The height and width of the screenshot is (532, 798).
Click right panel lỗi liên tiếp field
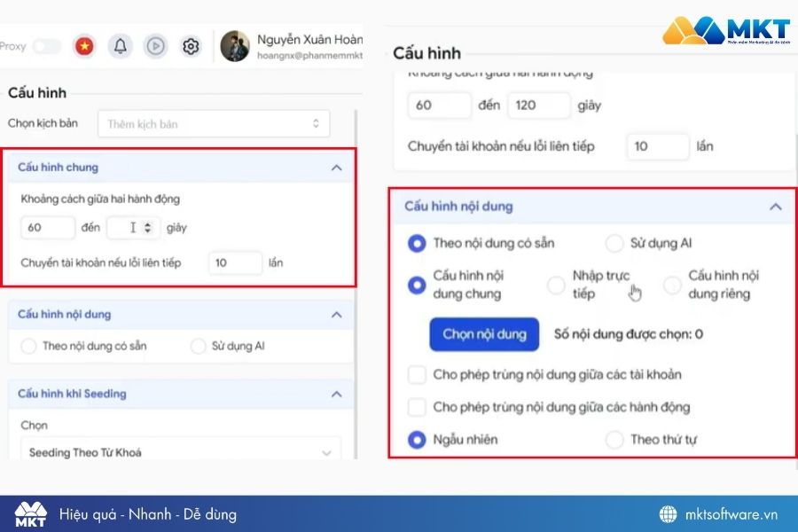[658, 146]
